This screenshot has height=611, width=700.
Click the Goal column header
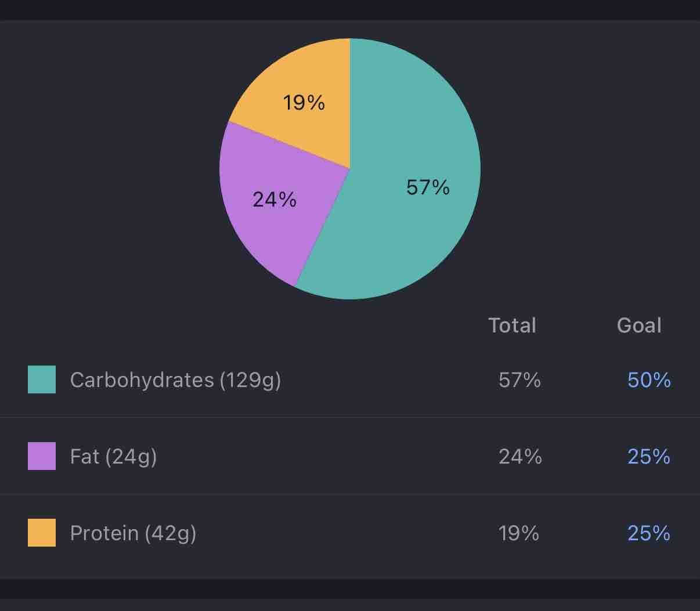coord(639,326)
